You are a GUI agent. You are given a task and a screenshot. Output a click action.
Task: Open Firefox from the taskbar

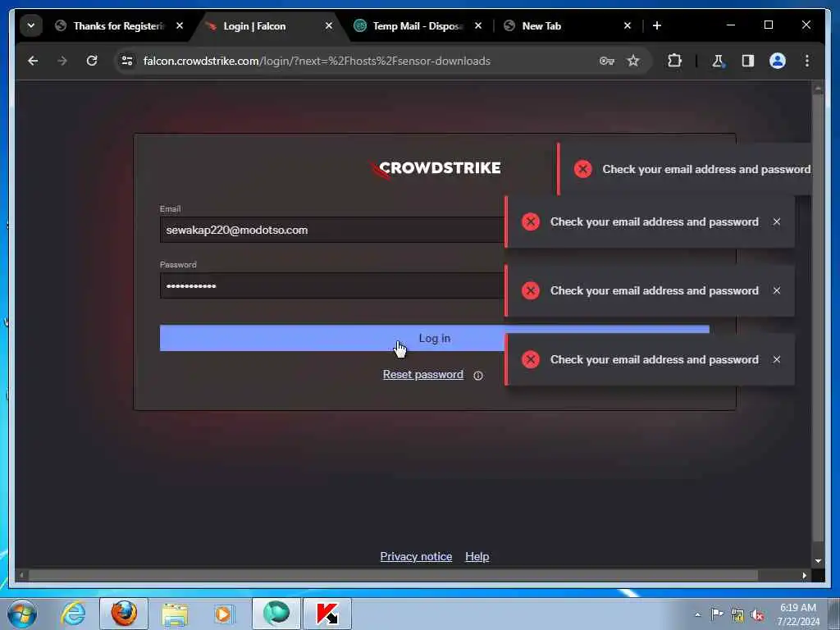click(x=124, y=614)
